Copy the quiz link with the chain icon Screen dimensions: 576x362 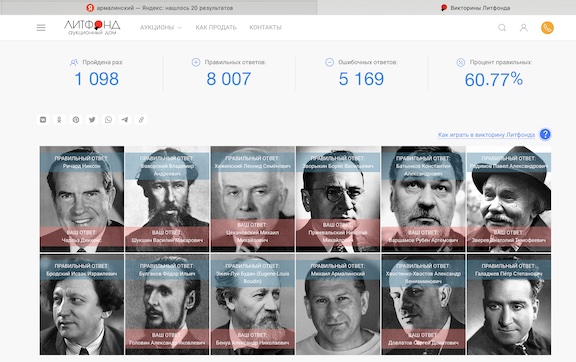click(x=141, y=120)
